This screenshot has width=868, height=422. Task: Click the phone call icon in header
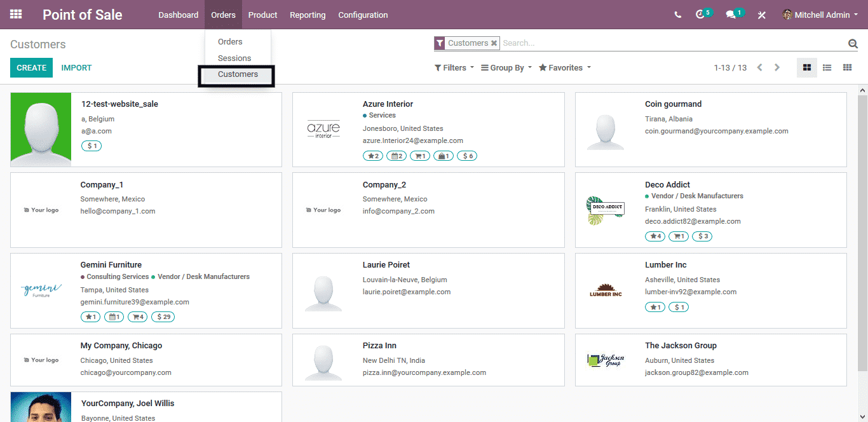tap(678, 15)
